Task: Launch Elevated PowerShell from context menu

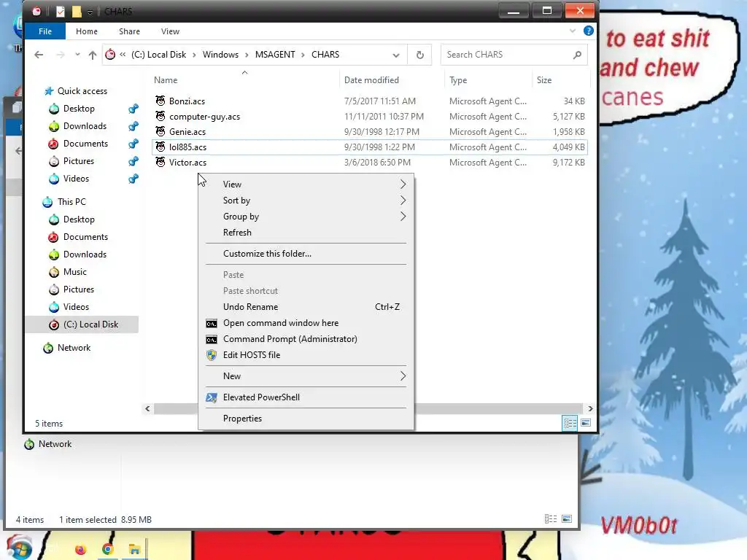Action: click(x=261, y=397)
